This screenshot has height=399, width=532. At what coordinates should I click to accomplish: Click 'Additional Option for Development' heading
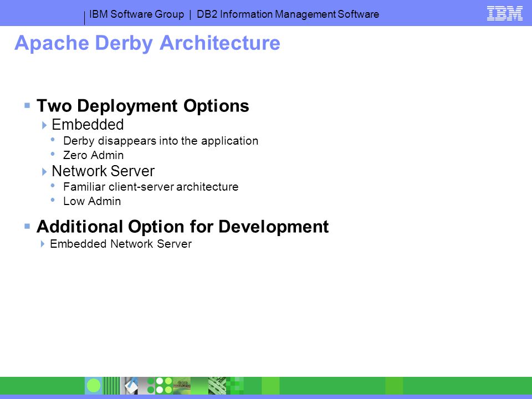[x=182, y=227]
